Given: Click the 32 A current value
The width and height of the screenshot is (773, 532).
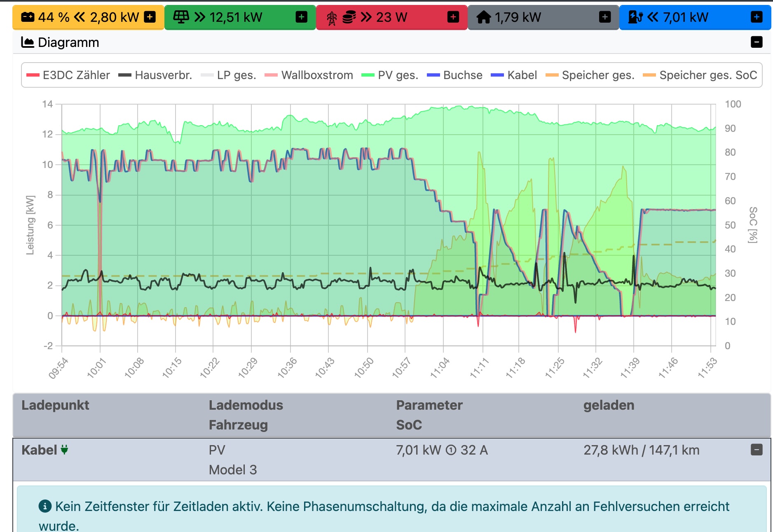Looking at the screenshot, I should [x=474, y=450].
